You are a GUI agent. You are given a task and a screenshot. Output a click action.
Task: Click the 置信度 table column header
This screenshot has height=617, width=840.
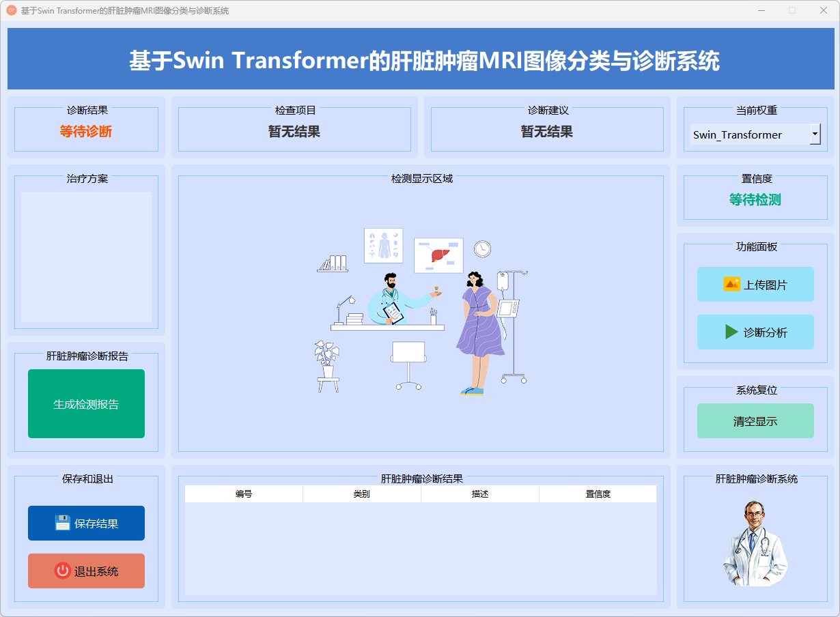[x=598, y=494]
